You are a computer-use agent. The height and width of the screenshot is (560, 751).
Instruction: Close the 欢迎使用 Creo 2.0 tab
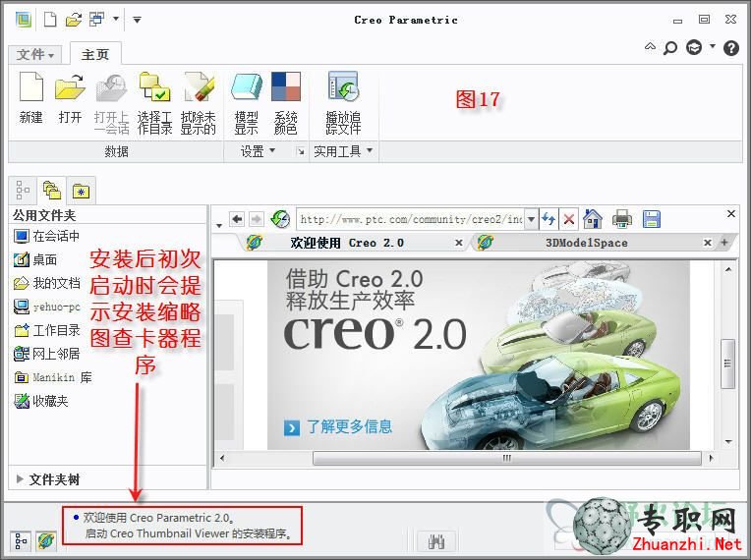(x=458, y=243)
